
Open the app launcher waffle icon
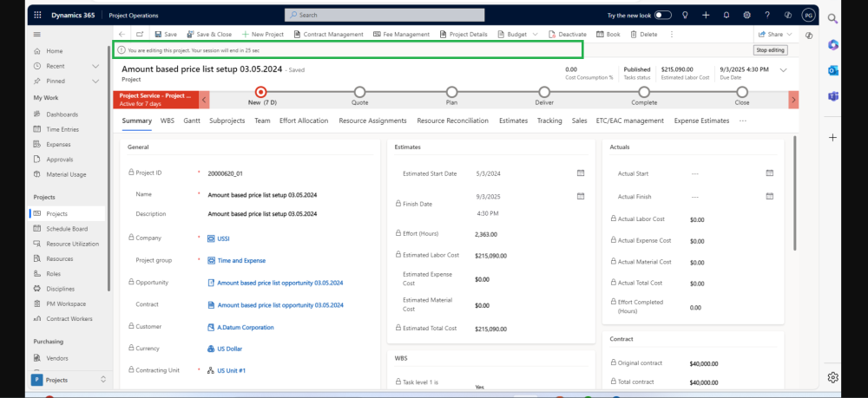click(x=37, y=16)
